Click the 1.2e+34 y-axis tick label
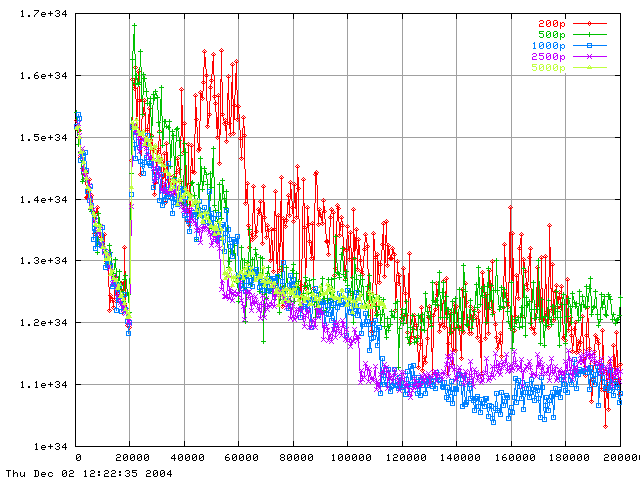Viewport: 640px width, 480px height. (x=35, y=322)
